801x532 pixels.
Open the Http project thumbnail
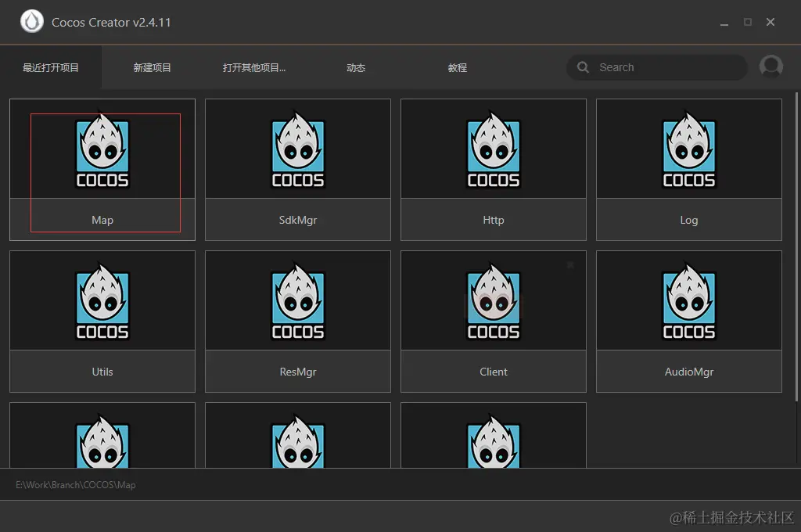pyautogui.click(x=494, y=149)
